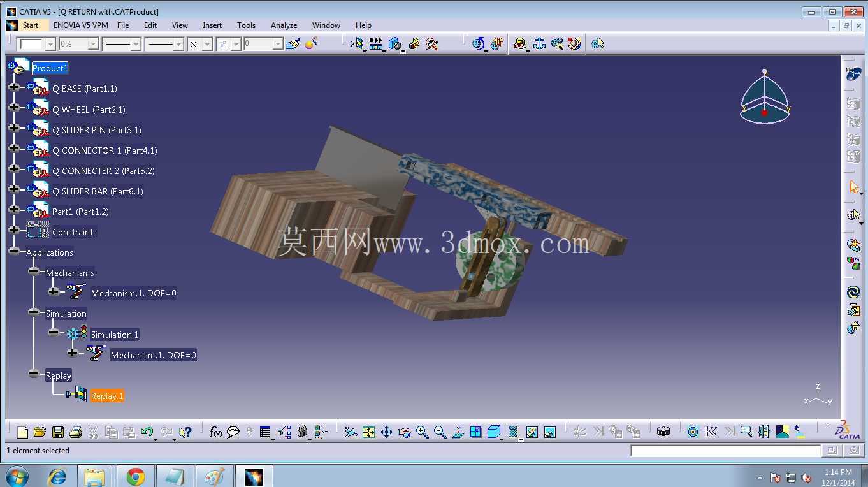Select Q CONNECTER 2 (Part5.2) in tree

pos(103,171)
